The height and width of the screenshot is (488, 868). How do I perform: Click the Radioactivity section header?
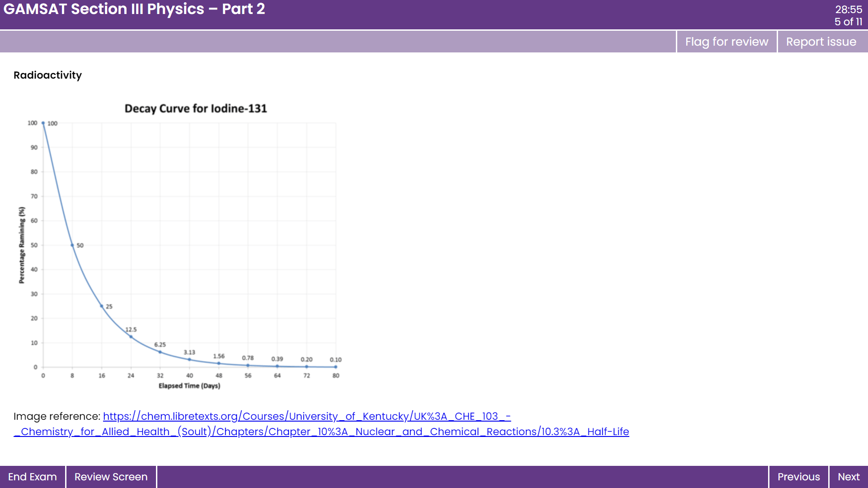[x=47, y=75]
